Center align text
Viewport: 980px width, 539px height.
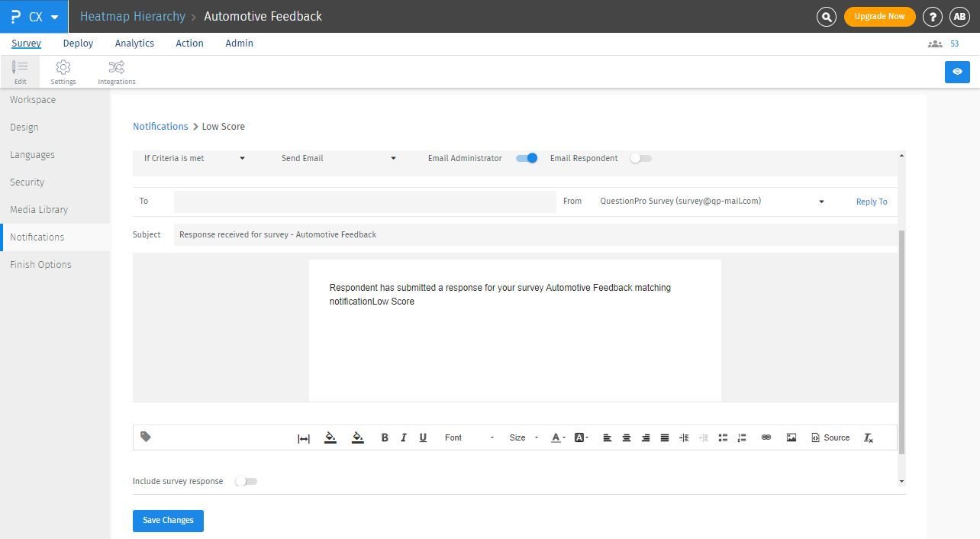[627, 437]
